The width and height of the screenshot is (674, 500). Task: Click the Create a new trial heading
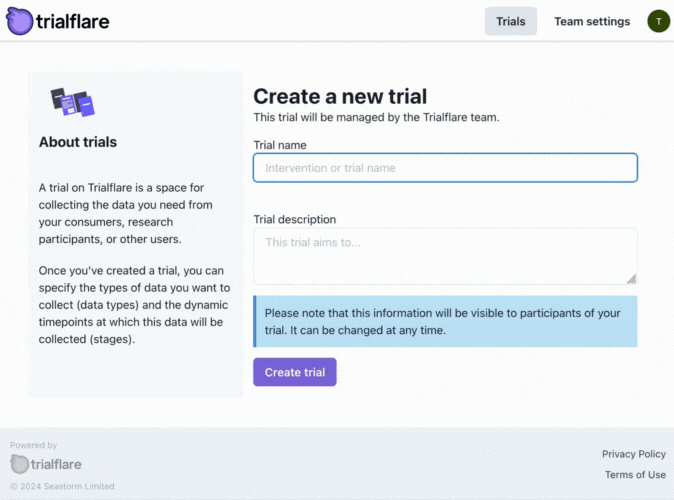[x=340, y=96]
